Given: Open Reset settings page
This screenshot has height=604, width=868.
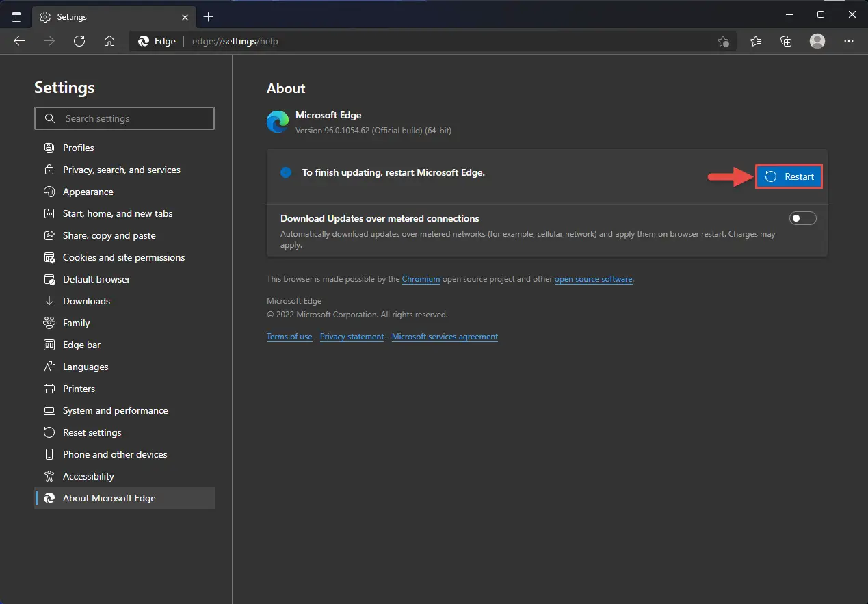Looking at the screenshot, I should [x=124, y=432].
